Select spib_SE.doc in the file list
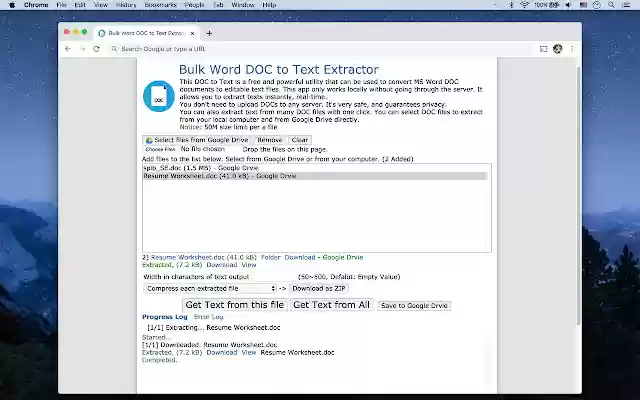 pyautogui.click(x=315, y=168)
